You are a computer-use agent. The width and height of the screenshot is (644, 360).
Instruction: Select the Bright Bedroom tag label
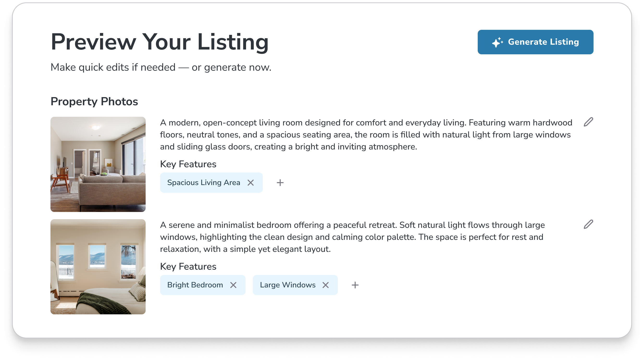pos(195,285)
